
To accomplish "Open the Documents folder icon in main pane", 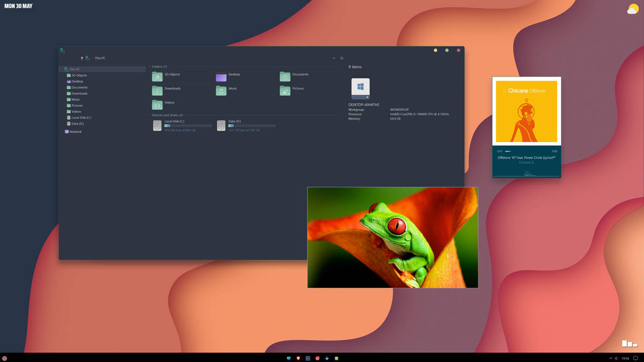I will tap(285, 76).
